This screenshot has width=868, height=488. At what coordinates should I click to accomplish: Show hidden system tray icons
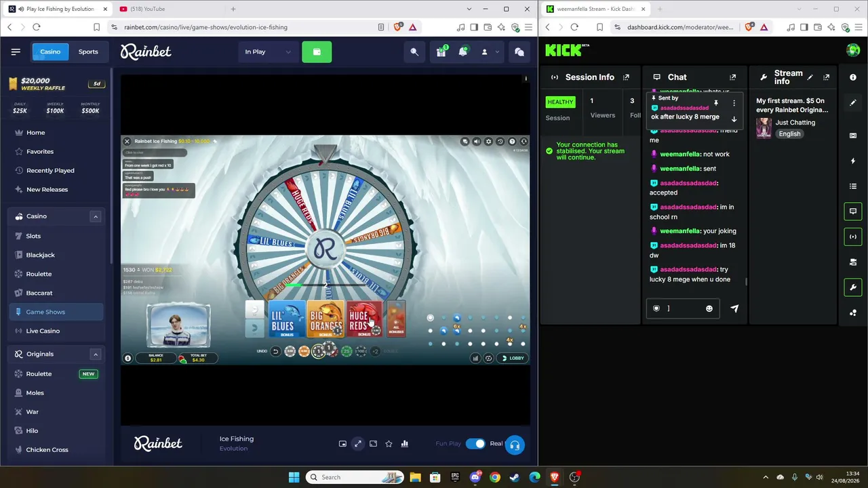coord(766,477)
